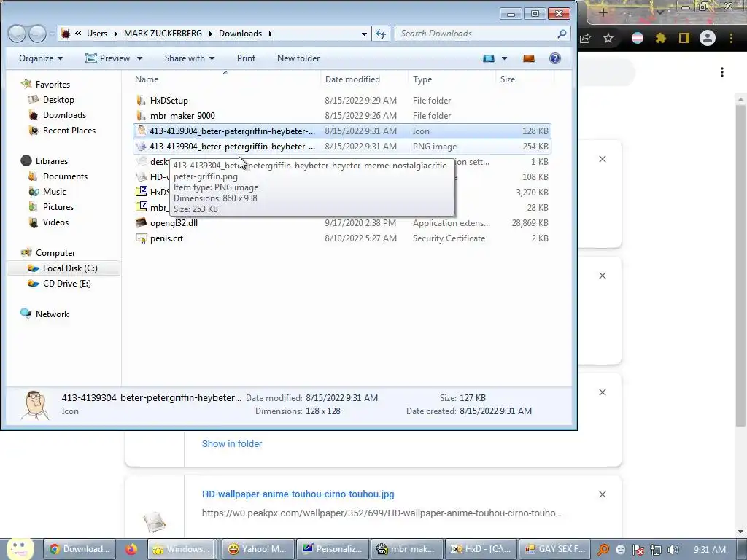Viewport: 747px width, 560px height.
Task: Open the Chrome three-dot menu in toolbar
Action: coord(731,38)
